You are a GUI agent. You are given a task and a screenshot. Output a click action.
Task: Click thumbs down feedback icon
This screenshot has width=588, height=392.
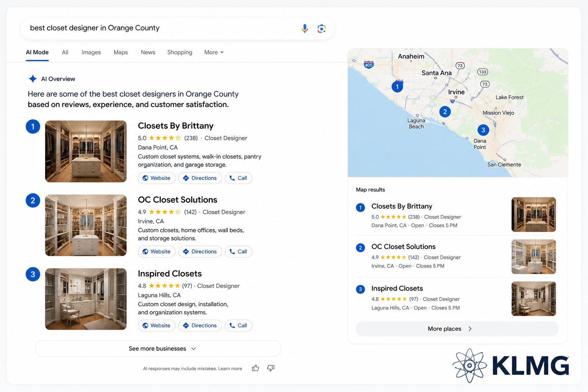[271, 368]
